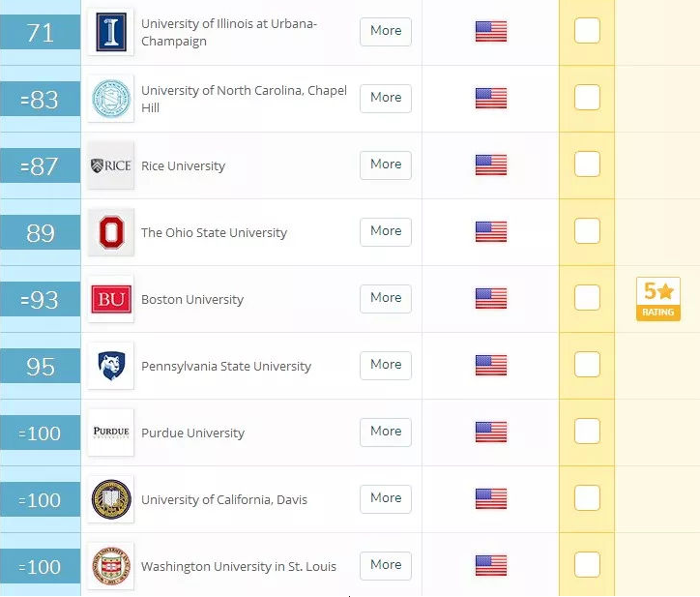Tick the compare checkbox for Rice University
The width and height of the screenshot is (700, 597).
(x=587, y=164)
